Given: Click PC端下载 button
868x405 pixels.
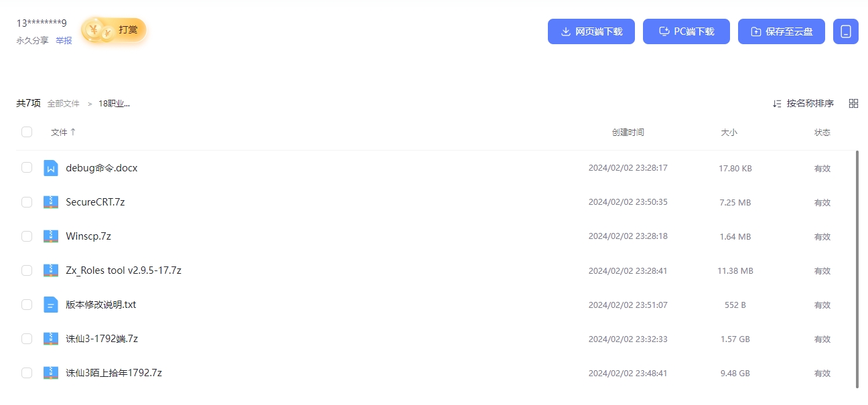Looking at the screenshot, I should click(x=686, y=31).
